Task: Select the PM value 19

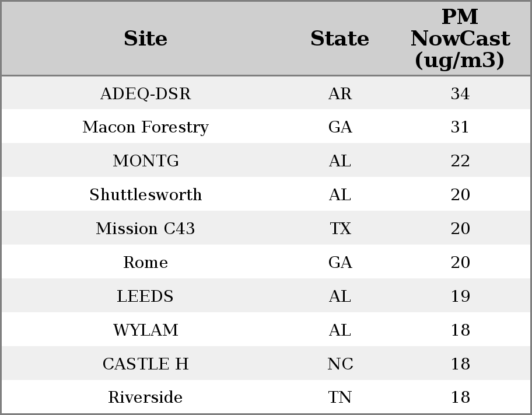Action: pos(460,296)
